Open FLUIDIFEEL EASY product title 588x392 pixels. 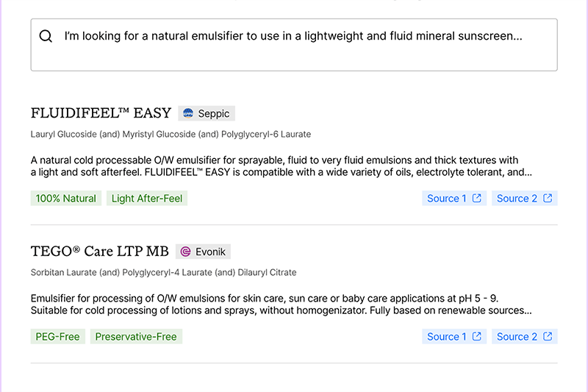[x=101, y=113]
